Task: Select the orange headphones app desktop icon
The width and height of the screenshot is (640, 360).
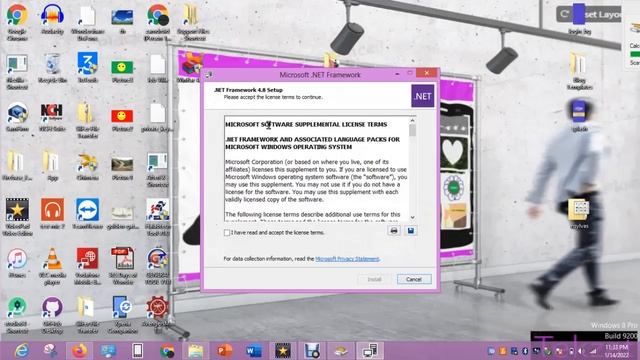Action: [x=52, y=214]
